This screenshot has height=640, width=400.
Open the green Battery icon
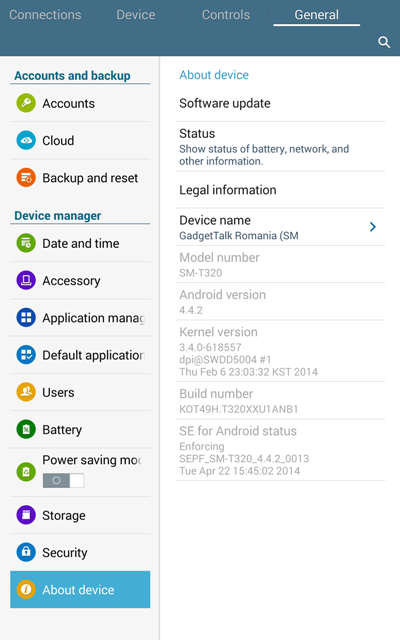[26, 429]
